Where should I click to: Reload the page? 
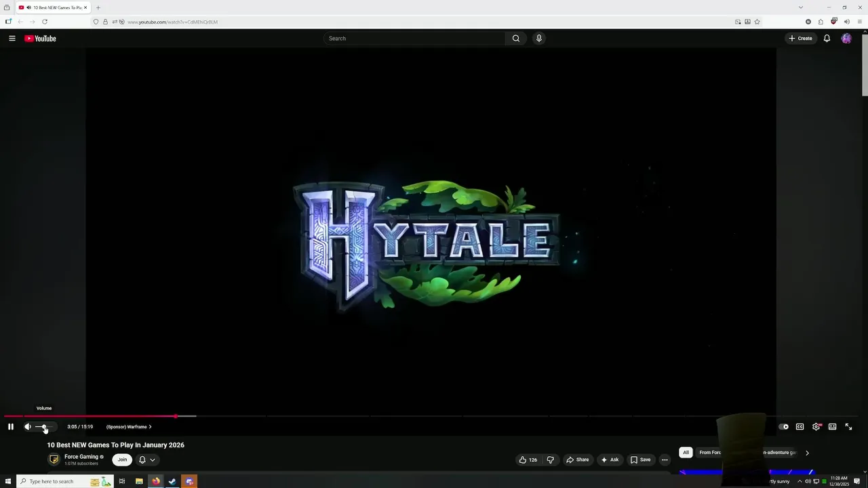point(45,22)
